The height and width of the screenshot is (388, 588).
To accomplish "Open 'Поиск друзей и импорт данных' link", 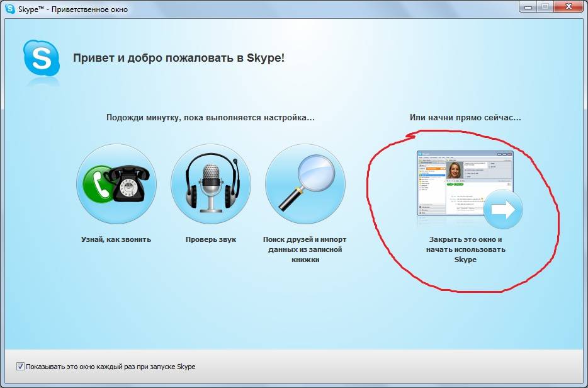I will 305,249.
